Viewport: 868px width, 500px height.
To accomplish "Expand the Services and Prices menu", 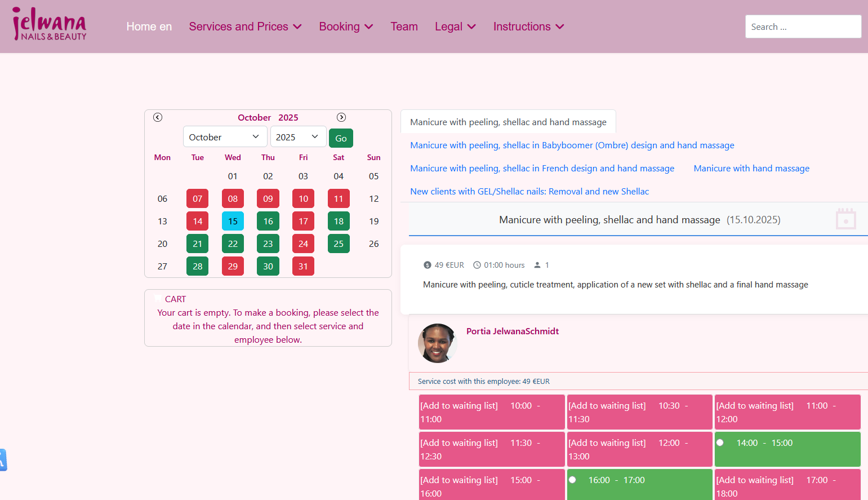I will (x=245, y=26).
